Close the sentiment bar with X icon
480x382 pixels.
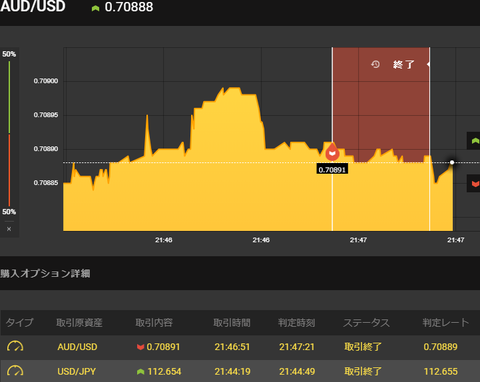click(x=9, y=229)
